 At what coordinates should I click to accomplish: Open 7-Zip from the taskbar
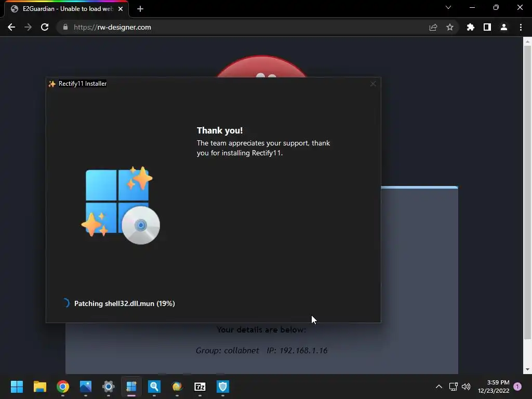pyautogui.click(x=200, y=387)
